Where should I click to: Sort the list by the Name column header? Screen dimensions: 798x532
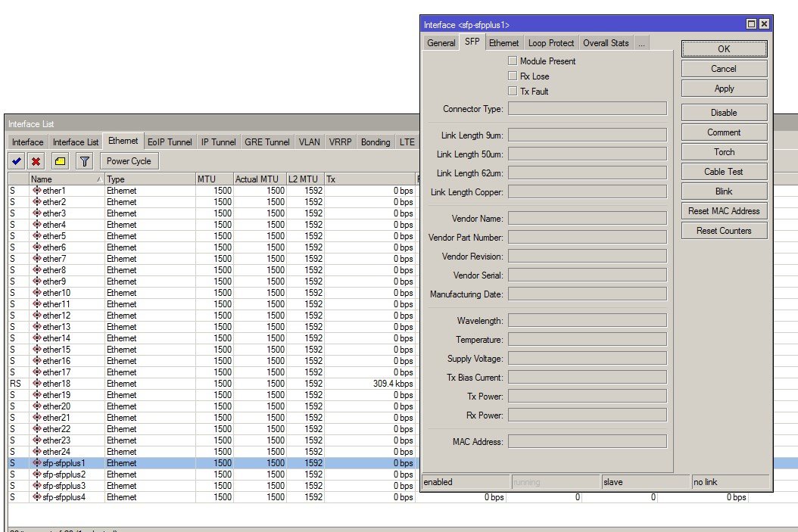[x=66, y=179]
